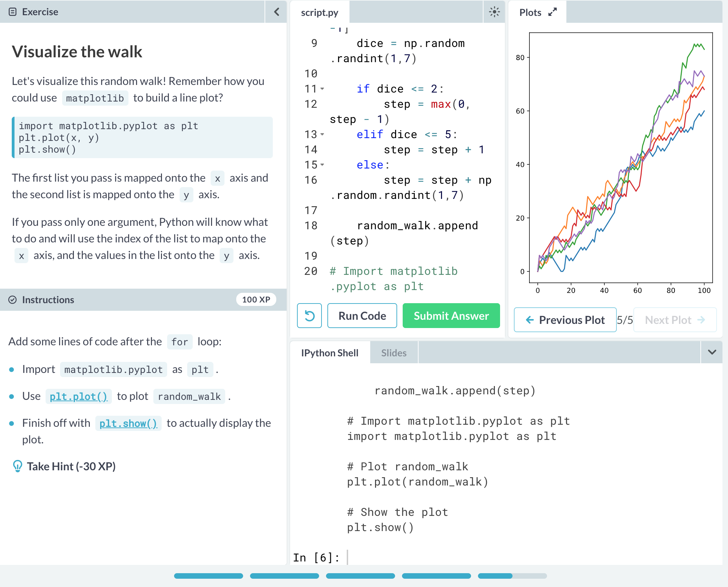Click the reset code icon button
This screenshot has height=587, width=728.
point(309,316)
